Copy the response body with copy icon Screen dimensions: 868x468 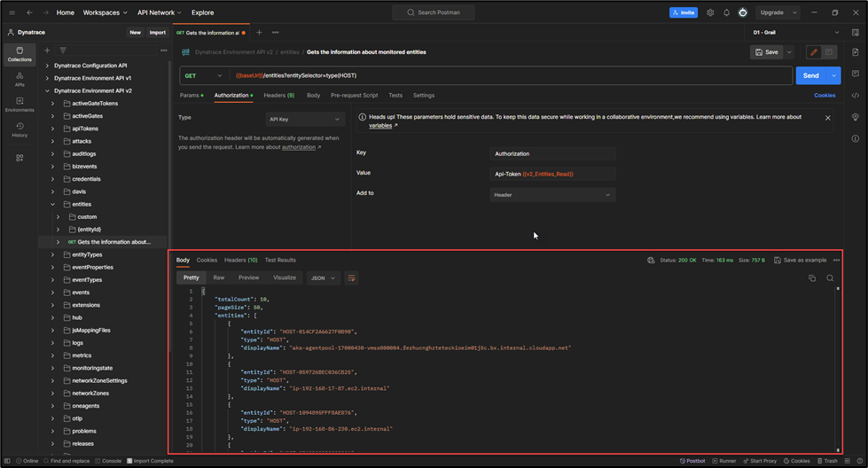click(x=811, y=278)
